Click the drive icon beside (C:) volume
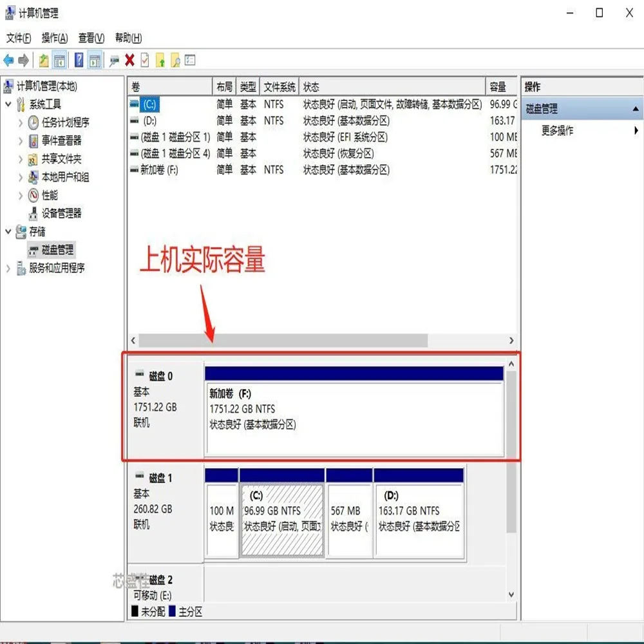The height and width of the screenshot is (644, 644). (x=134, y=104)
